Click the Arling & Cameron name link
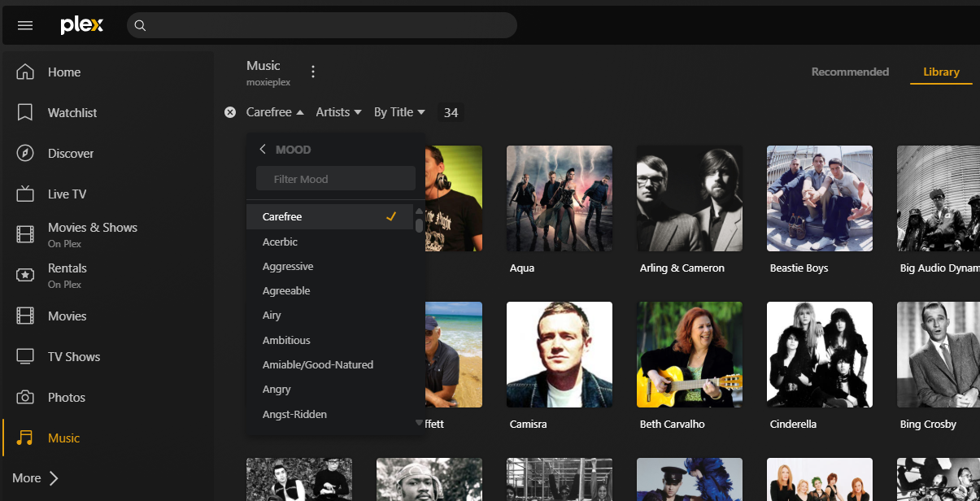Image resolution: width=980 pixels, height=501 pixels. (682, 268)
